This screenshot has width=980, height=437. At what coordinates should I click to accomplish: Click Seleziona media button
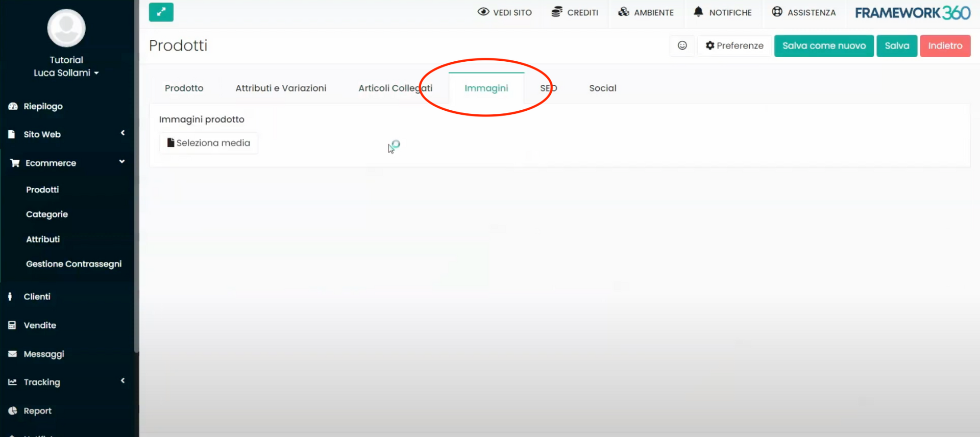click(209, 143)
